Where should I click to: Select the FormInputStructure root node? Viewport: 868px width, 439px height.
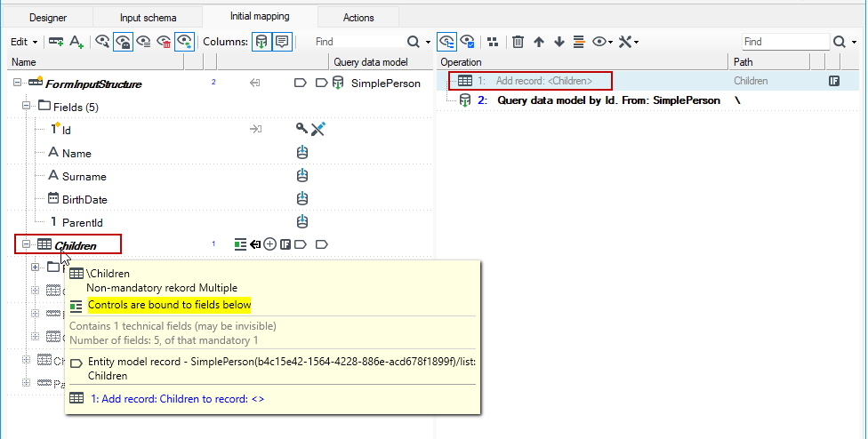pyautogui.click(x=93, y=84)
